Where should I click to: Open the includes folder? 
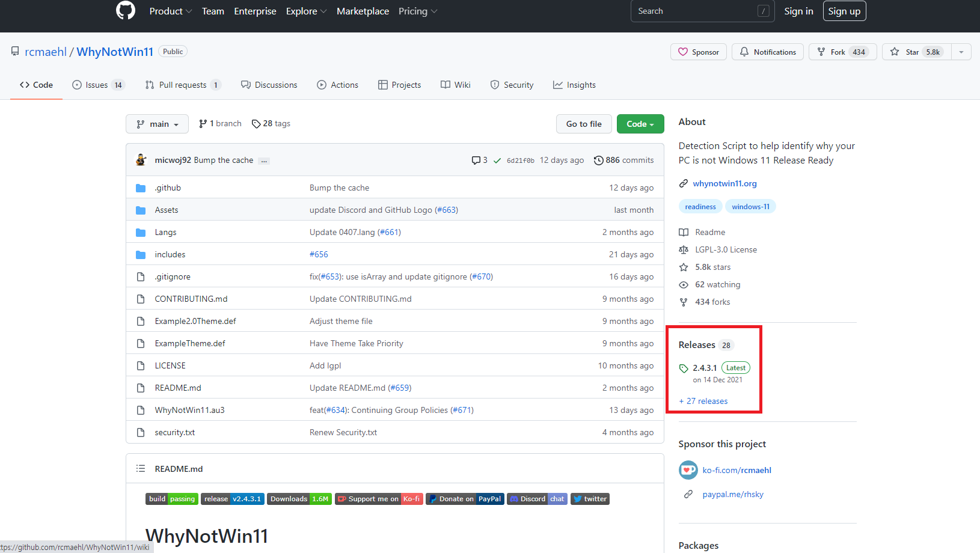coord(170,254)
